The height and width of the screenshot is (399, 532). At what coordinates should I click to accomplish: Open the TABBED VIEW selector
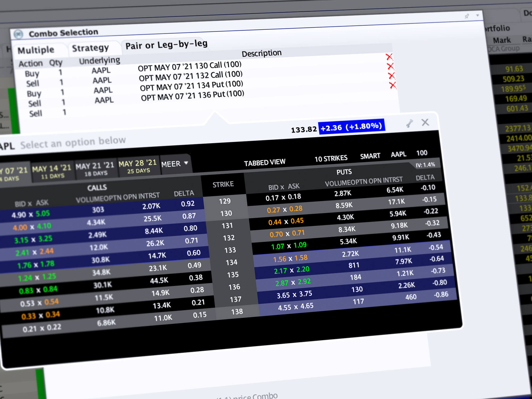point(265,163)
